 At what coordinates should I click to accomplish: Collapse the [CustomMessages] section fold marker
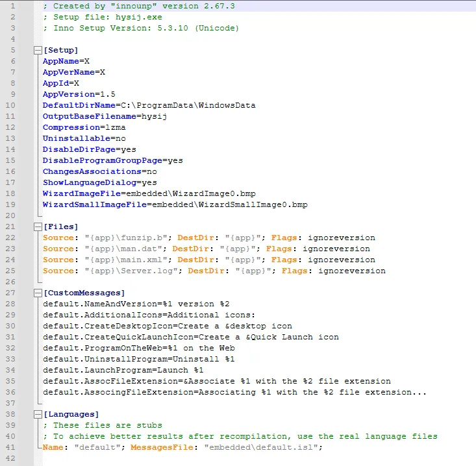(38, 293)
